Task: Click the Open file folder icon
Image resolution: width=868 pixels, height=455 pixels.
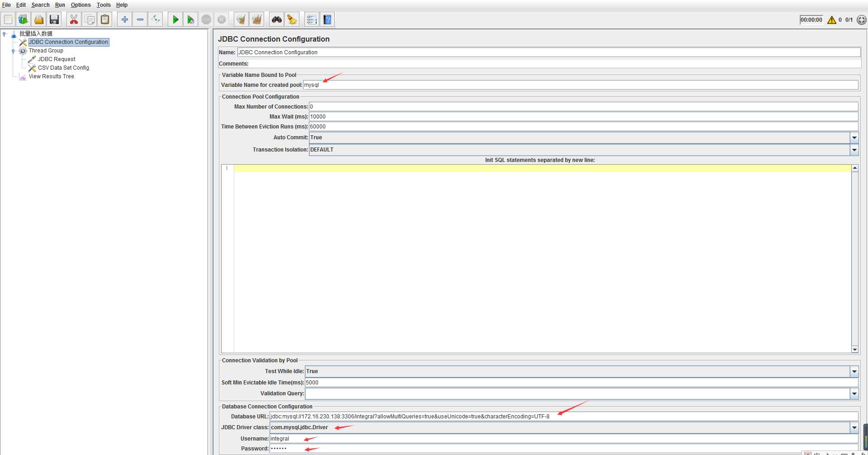Action: [39, 19]
